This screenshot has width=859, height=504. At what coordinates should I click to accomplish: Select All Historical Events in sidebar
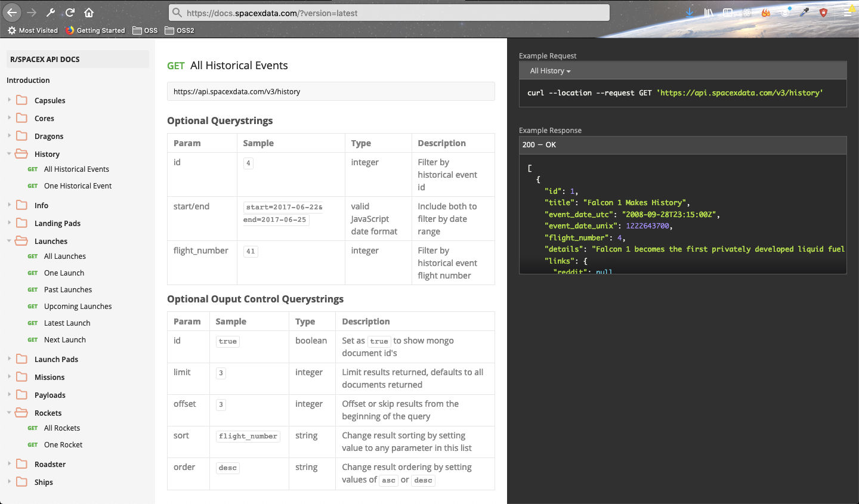coord(76,169)
